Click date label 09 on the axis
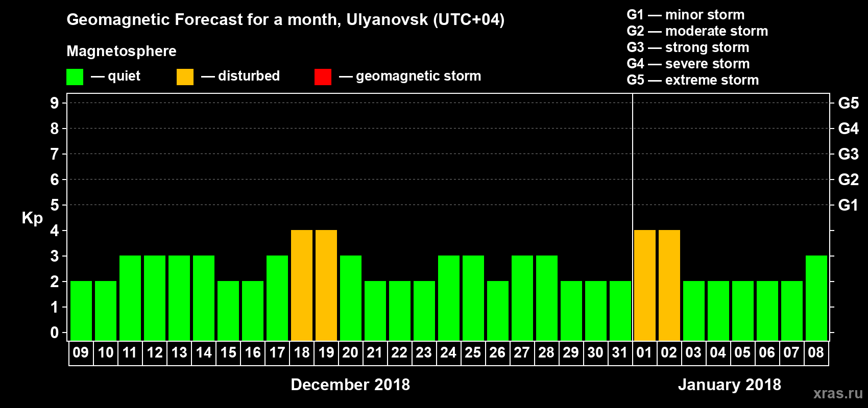 (81, 352)
